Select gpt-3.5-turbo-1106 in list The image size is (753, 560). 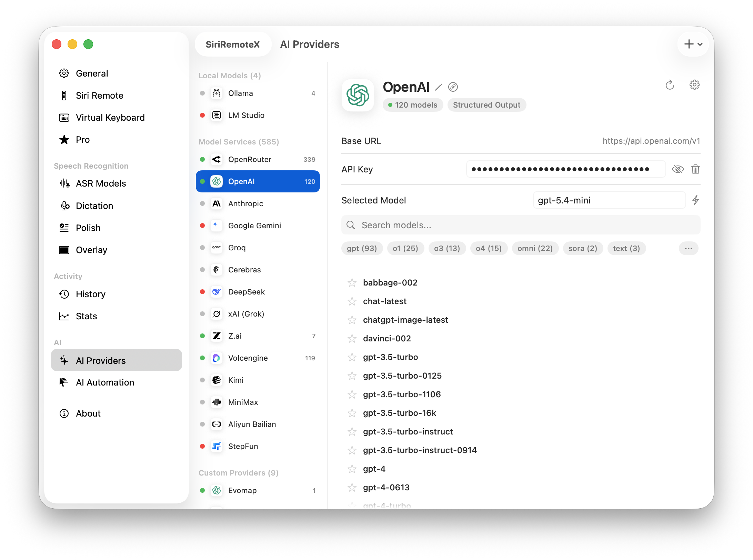[402, 394]
